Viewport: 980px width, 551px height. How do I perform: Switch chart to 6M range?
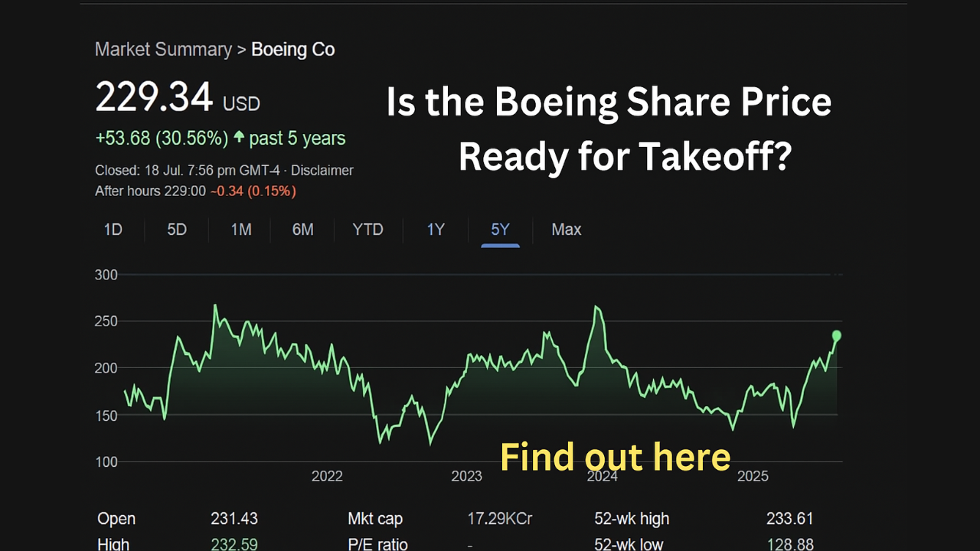click(303, 230)
